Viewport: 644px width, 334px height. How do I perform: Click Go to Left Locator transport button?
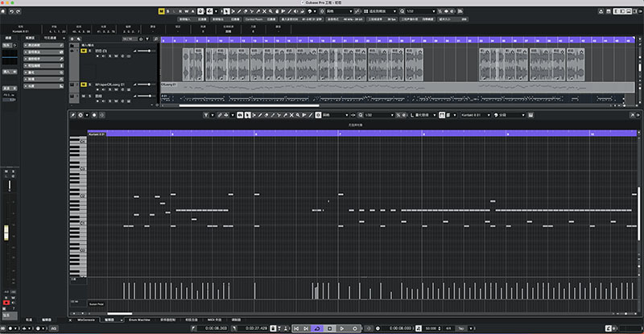click(x=296, y=328)
